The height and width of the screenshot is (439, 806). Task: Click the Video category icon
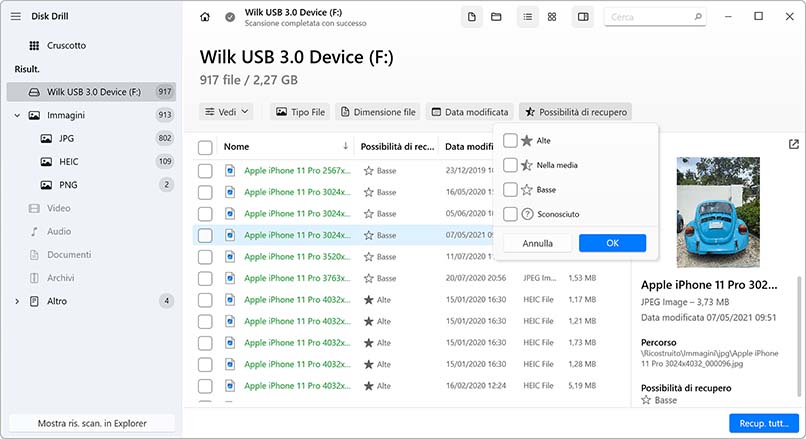click(34, 208)
